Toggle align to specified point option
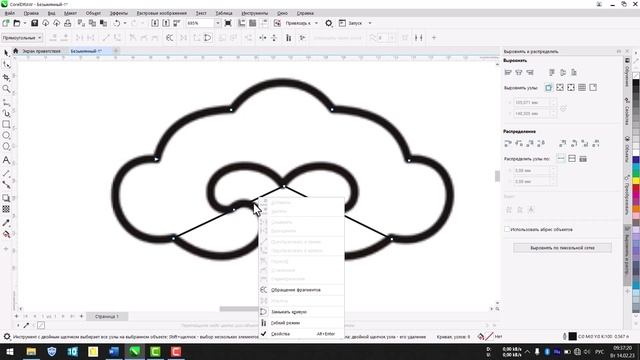 coord(593,87)
